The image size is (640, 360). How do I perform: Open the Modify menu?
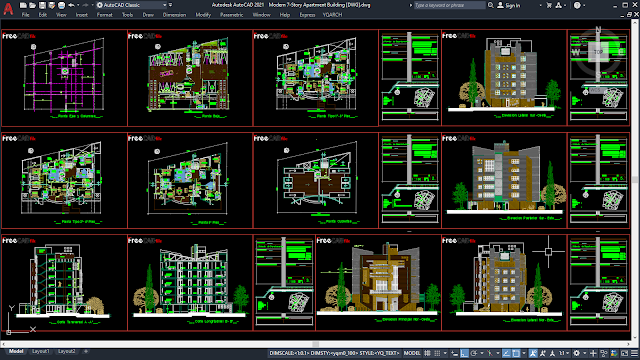coord(203,15)
